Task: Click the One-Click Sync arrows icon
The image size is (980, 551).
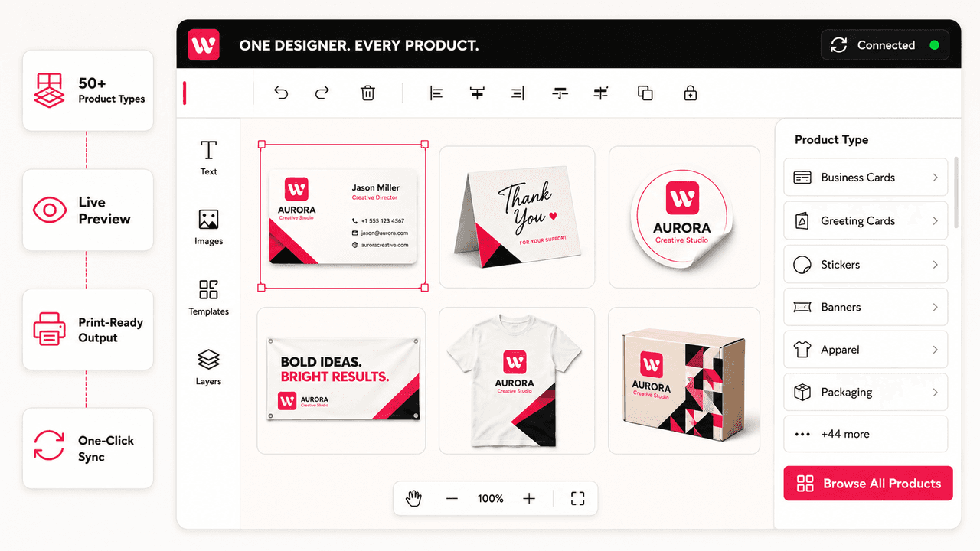Action: pyautogui.click(x=50, y=446)
